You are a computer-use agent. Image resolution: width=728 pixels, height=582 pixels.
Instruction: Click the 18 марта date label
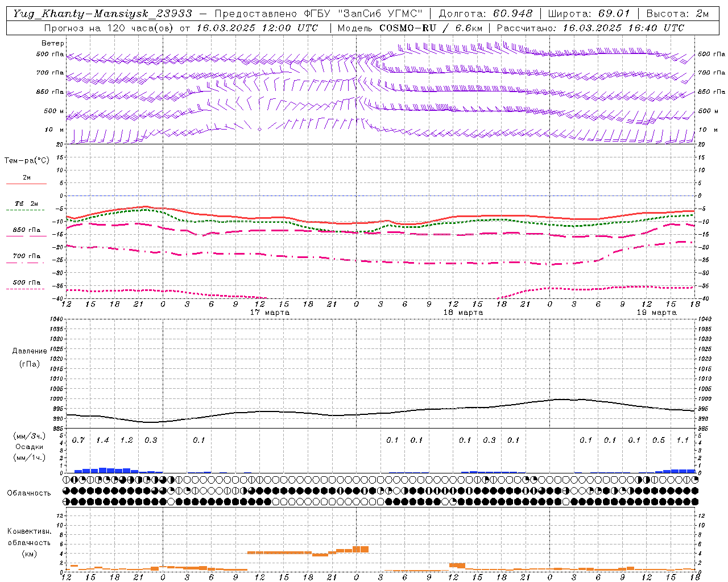click(464, 313)
